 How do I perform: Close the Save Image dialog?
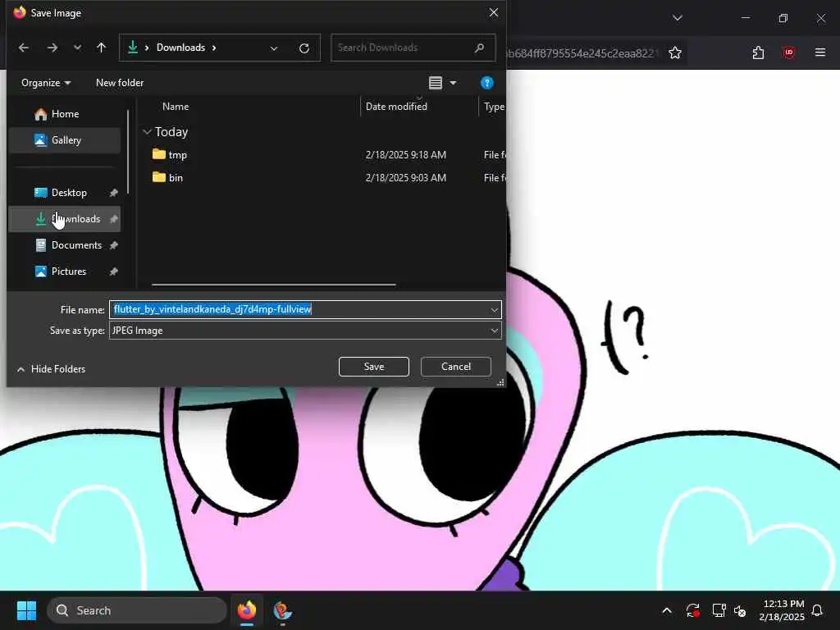pos(493,12)
